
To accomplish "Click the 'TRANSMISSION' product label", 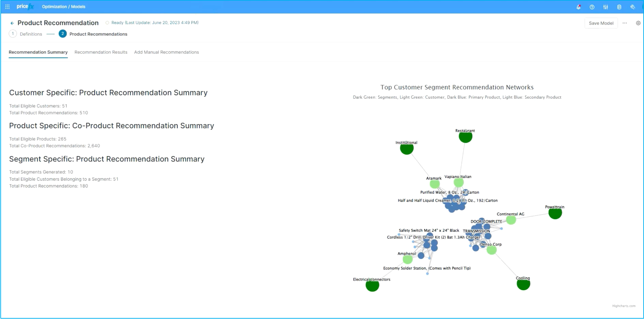I will (x=477, y=231).
